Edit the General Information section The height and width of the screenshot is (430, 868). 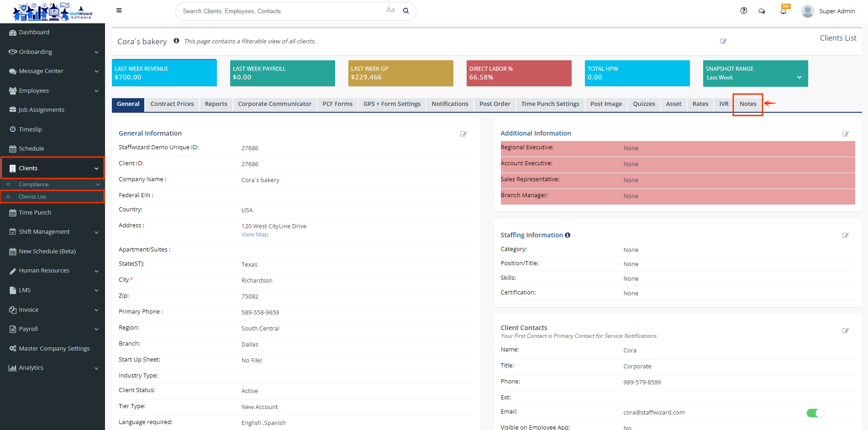tap(463, 134)
